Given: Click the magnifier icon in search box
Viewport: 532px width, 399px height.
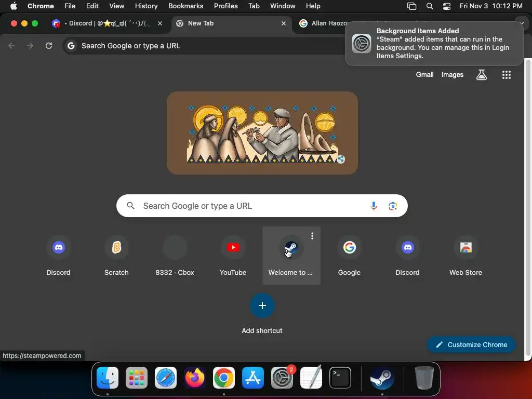Looking at the screenshot, I should pos(130,206).
